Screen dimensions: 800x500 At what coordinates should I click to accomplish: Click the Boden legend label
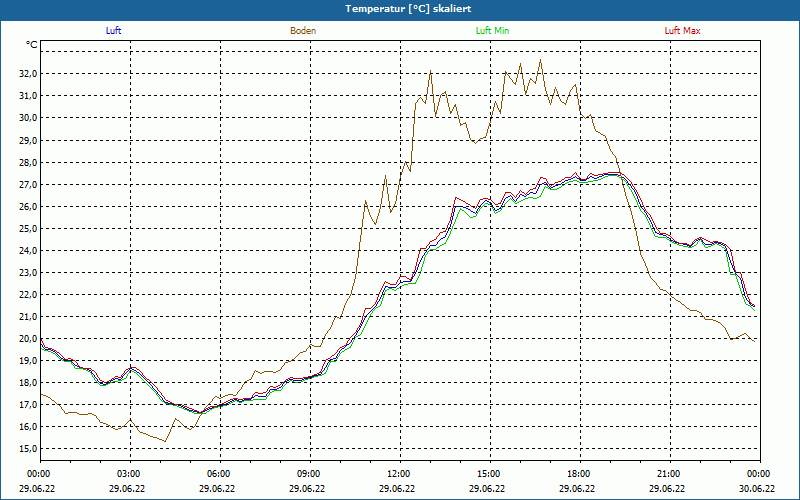point(303,31)
